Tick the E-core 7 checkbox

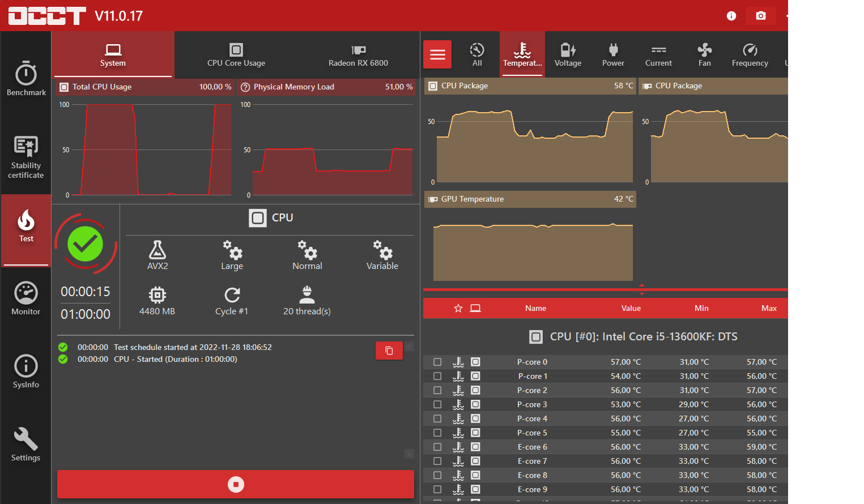(437, 461)
